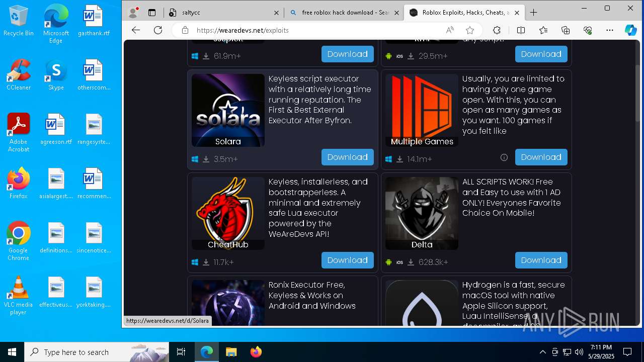
Task: Open the Recycle Bin desktop icon
Action: pyautogui.click(x=19, y=21)
